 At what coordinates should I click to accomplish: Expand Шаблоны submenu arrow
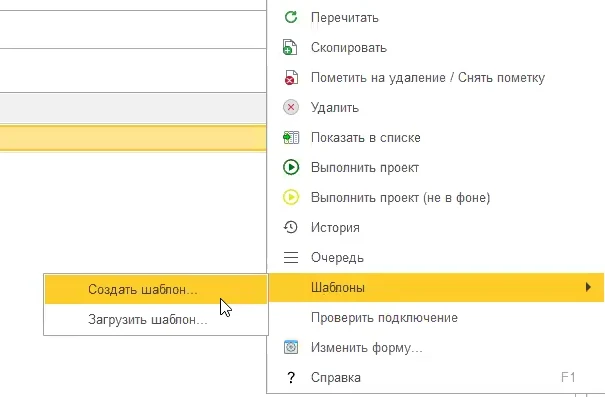[x=588, y=287]
